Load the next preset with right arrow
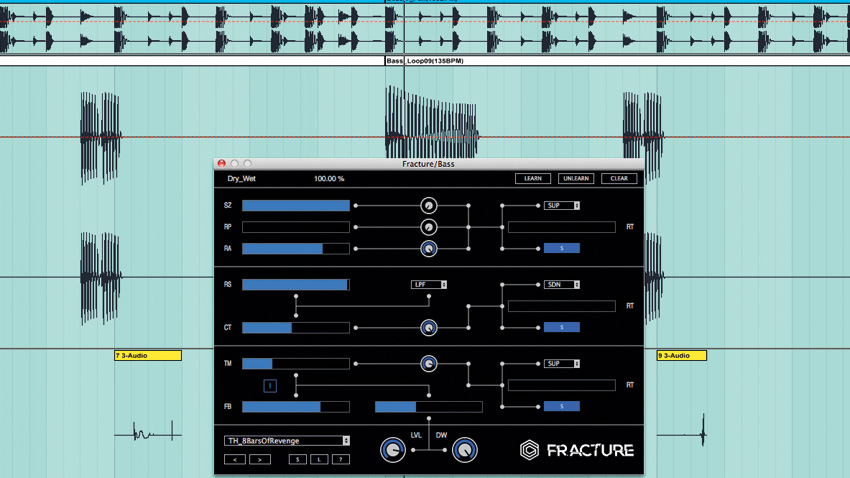The height and width of the screenshot is (478, 850). pyautogui.click(x=260, y=459)
